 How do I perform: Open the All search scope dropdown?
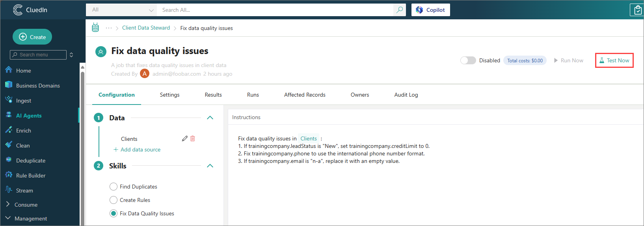[x=121, y=10]
